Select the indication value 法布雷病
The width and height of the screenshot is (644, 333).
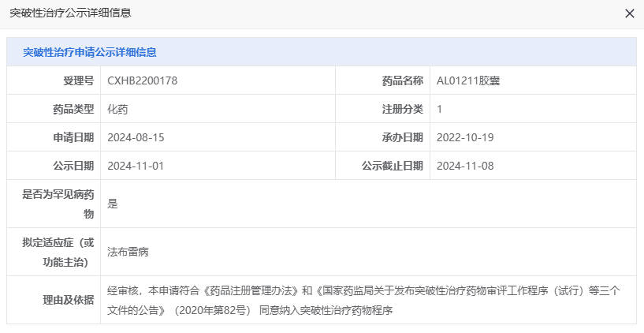coord(128,252)
